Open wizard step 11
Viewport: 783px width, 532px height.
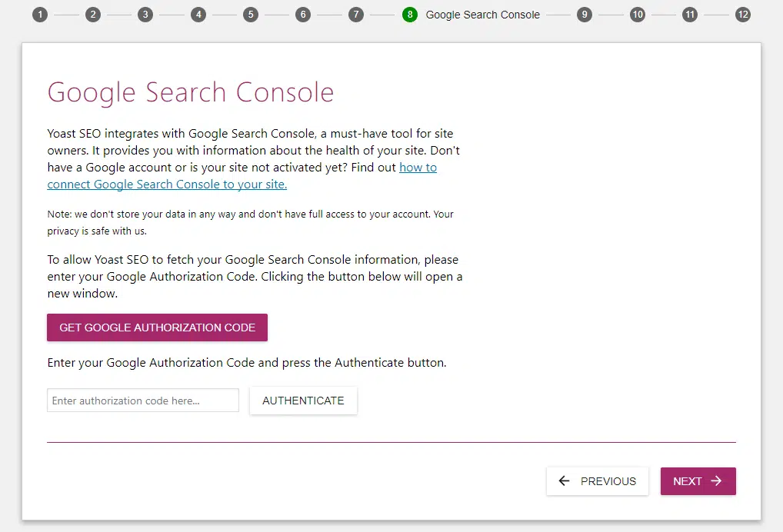coord(690,15)
